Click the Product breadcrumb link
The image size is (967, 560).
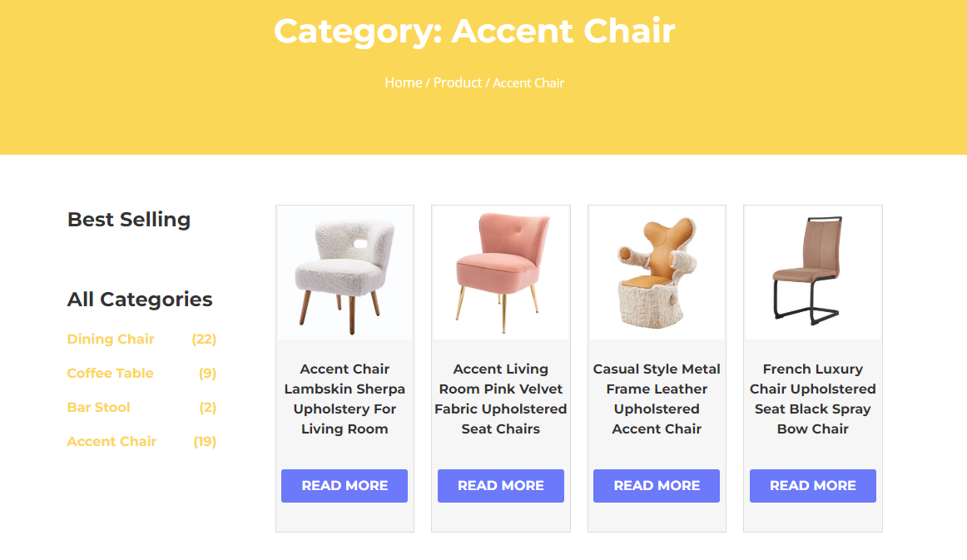click(x=457, y=82)
